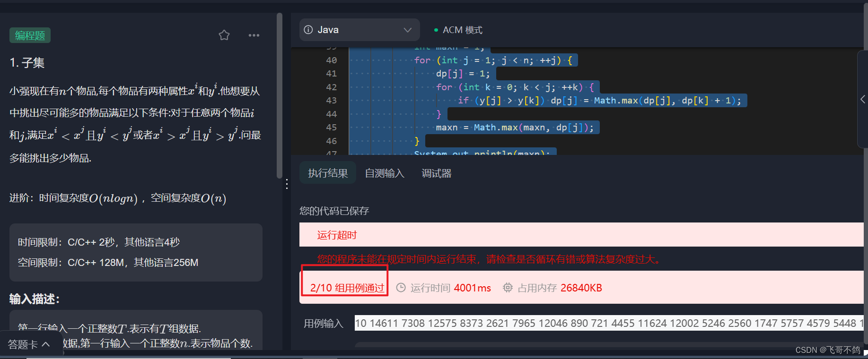This screenshot has height=359, width=868.
Task: Click the vertical dots panel divider handle
Action: (287, 184)
